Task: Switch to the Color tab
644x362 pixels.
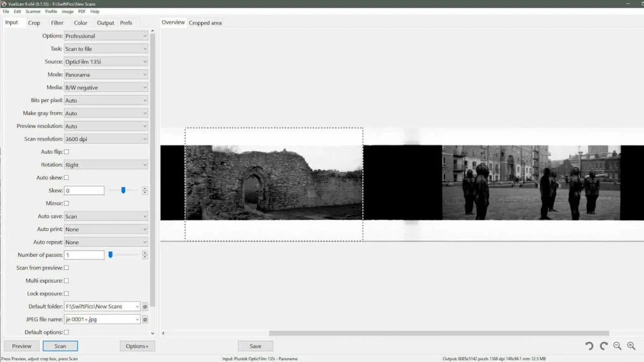Action: click(x=80, y=23)
